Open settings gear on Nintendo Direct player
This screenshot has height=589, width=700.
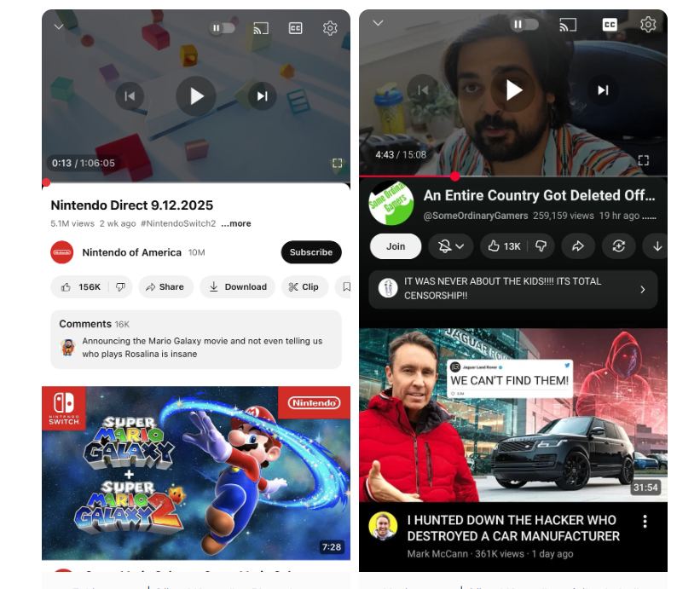[x=330, y=28]
